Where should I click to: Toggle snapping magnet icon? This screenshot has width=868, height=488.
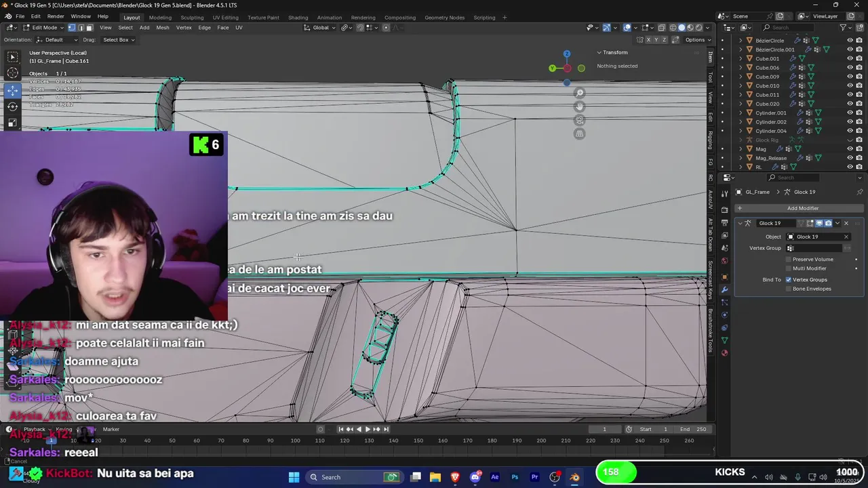[x=360, y=28]
